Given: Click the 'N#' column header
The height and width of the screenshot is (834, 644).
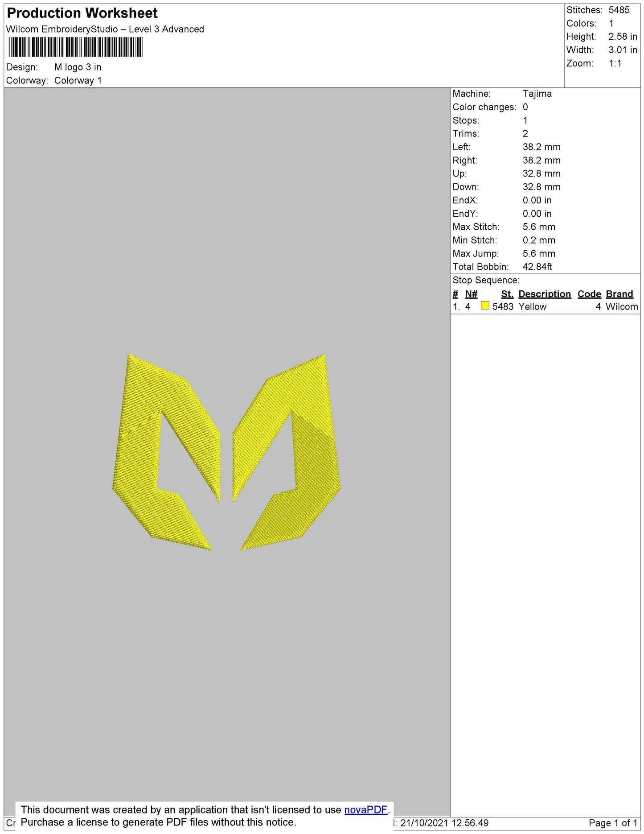Looking at the screenshot, I should 471,294.
